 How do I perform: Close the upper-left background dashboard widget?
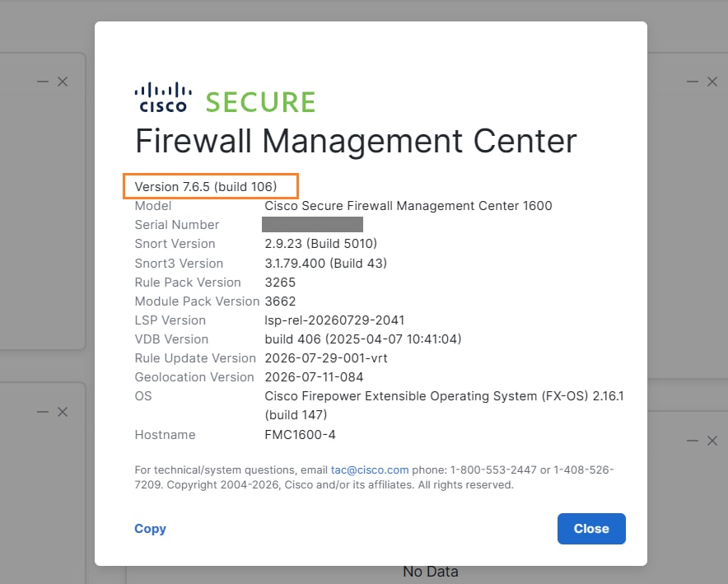pos(63,82)
